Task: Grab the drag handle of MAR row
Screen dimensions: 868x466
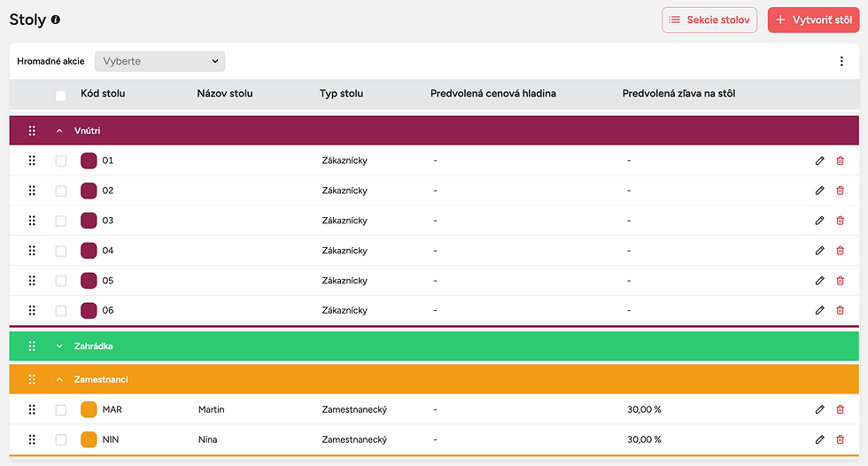Action: (32, 409)
